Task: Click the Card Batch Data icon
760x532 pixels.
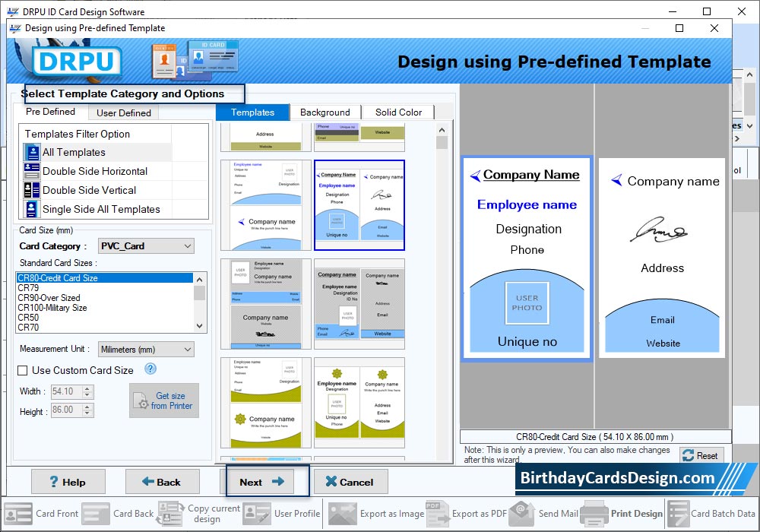Action: pyautogui.click(x=678, y=514)
